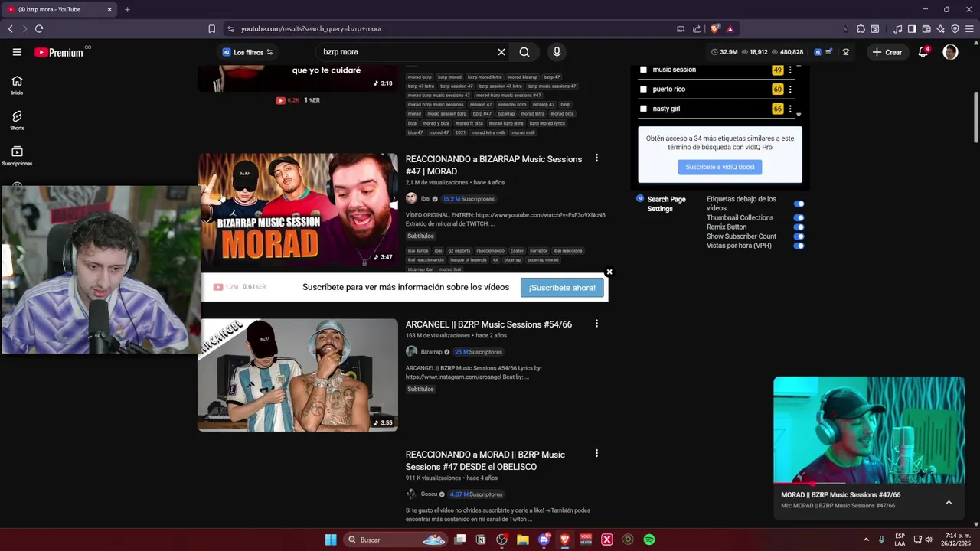980x551 pixels.
Task: Click Brave Shields lion icon
Action: (715, 29)
